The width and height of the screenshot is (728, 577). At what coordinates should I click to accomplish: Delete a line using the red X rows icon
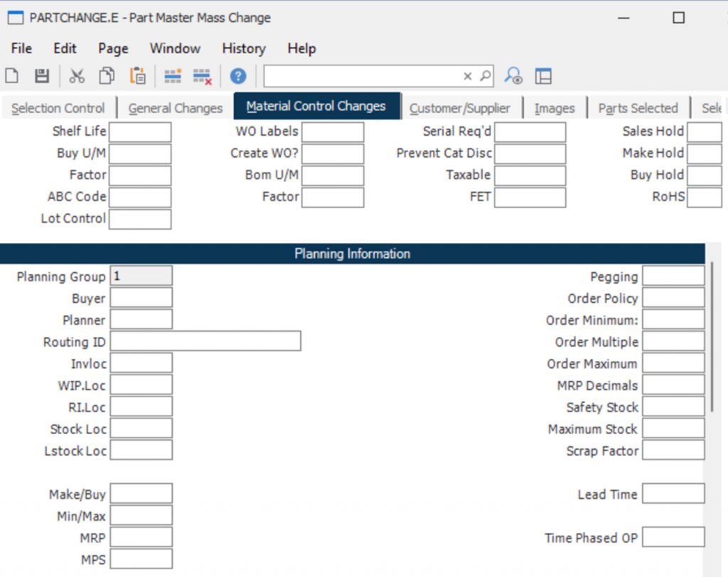pyautogui.click(x=203, y=77)
